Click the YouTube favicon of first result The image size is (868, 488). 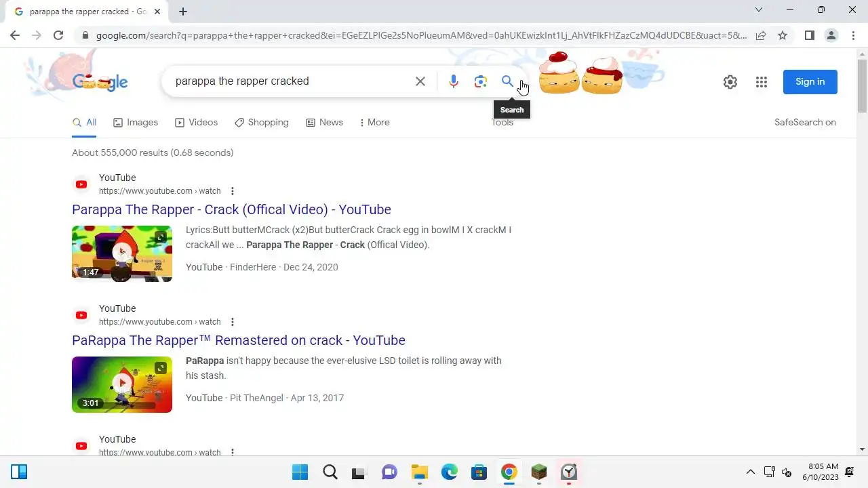tap(81, 184)
